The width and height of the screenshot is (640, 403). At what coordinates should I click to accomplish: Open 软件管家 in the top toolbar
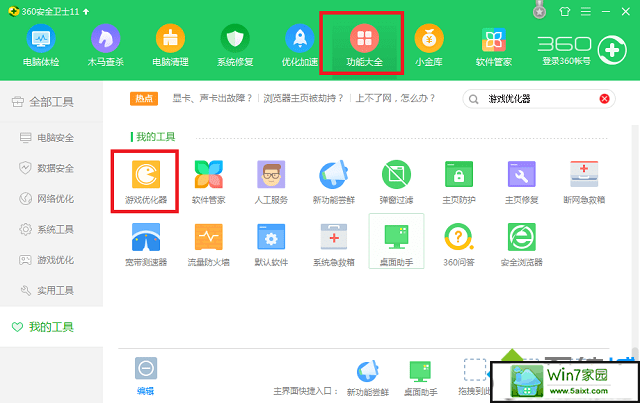click(493, 45)
